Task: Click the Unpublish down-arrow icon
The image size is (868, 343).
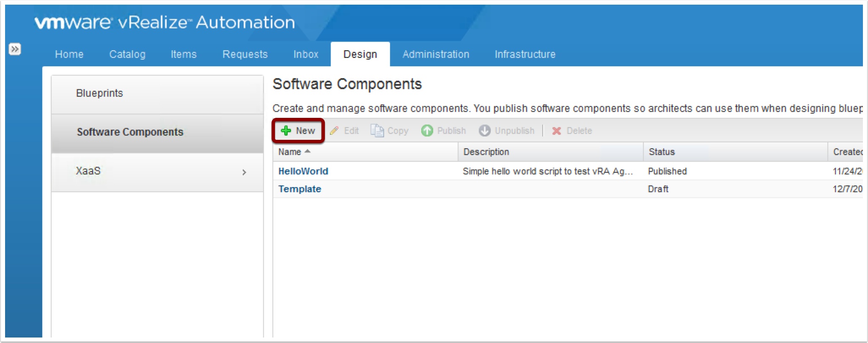Action: tap(484, 131)
